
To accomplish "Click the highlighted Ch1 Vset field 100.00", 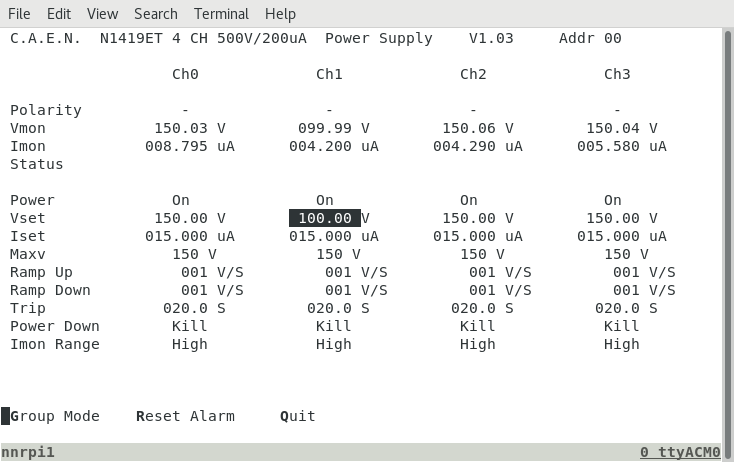I will (x=325, y=218).
